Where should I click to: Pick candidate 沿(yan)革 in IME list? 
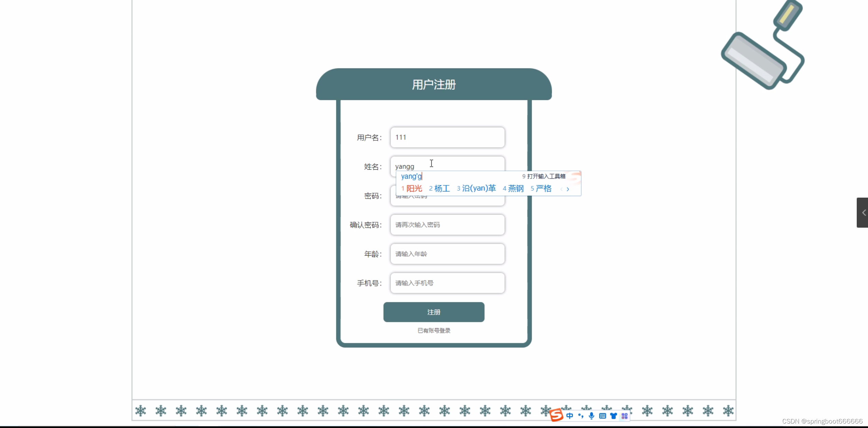click(x=479, y=188)
